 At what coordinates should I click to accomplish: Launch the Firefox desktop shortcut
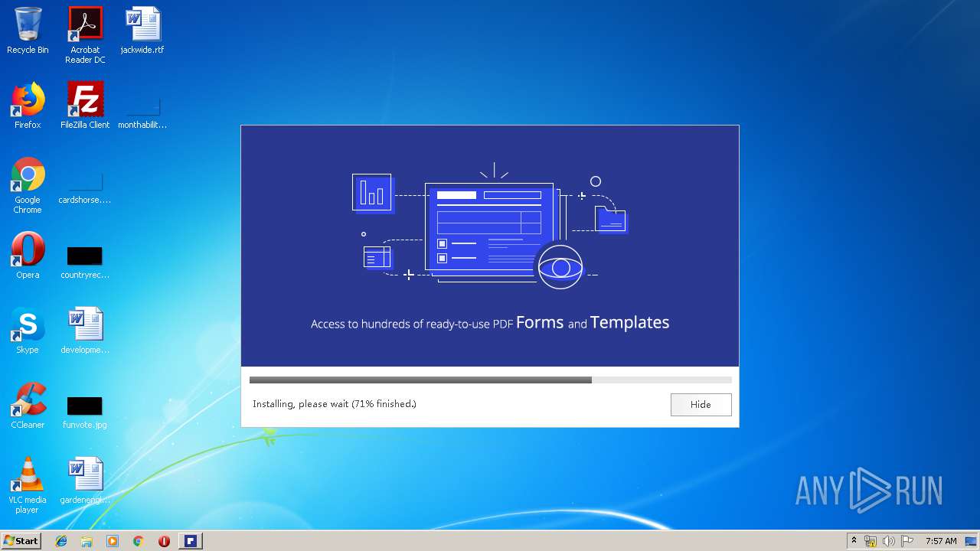28,106
